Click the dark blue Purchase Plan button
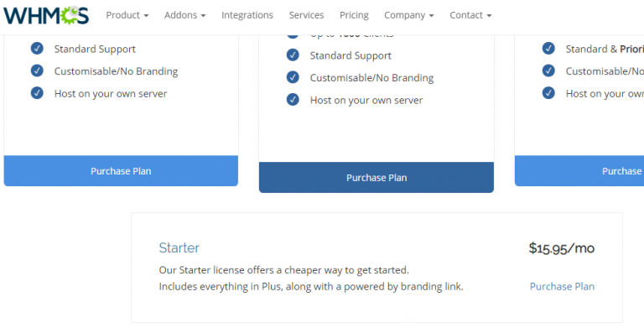Screen dimensions: 644x328 pos(377,178)
